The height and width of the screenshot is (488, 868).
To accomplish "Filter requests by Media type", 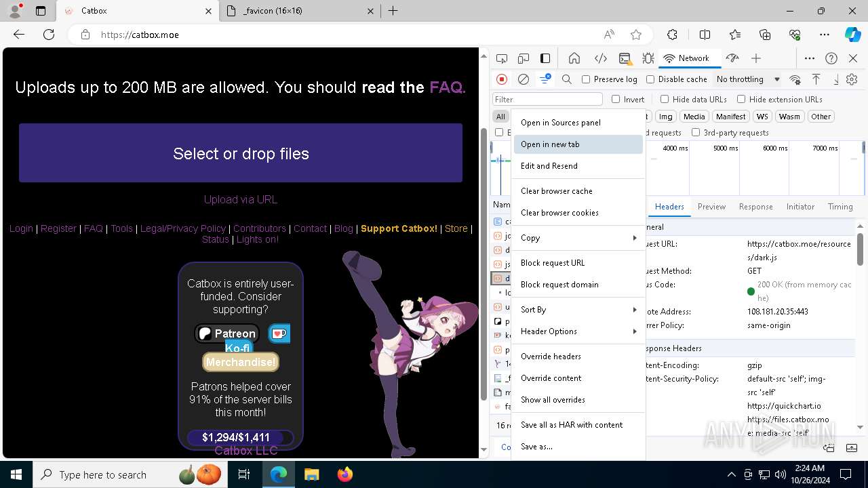I will [x=694, y=117].
